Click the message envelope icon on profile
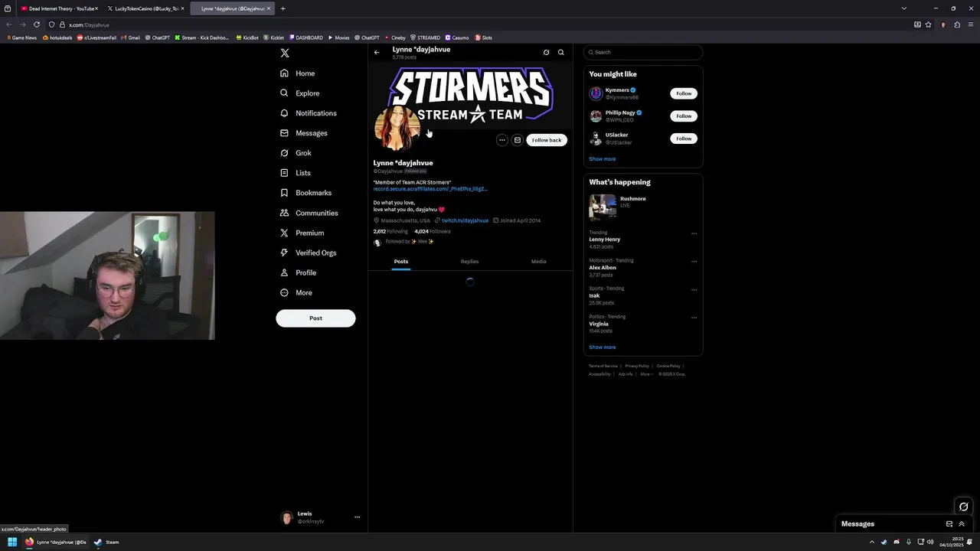 coord(518,140)
